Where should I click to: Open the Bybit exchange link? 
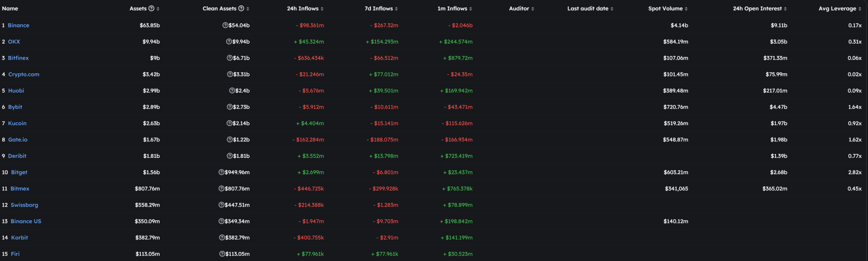point(15,107)
